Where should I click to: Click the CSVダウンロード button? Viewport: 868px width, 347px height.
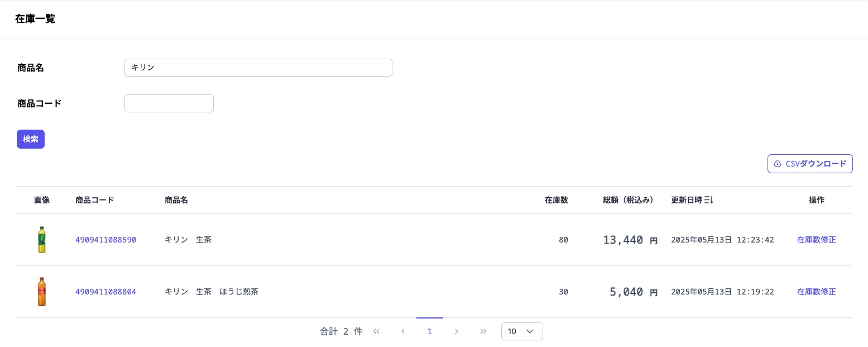[x=810, y=164]
